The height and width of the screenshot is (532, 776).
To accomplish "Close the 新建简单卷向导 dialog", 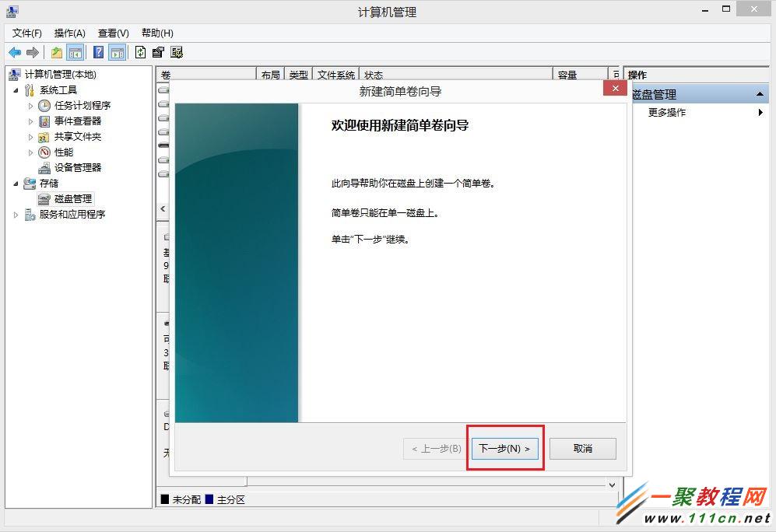I will (x=615, y=89).
